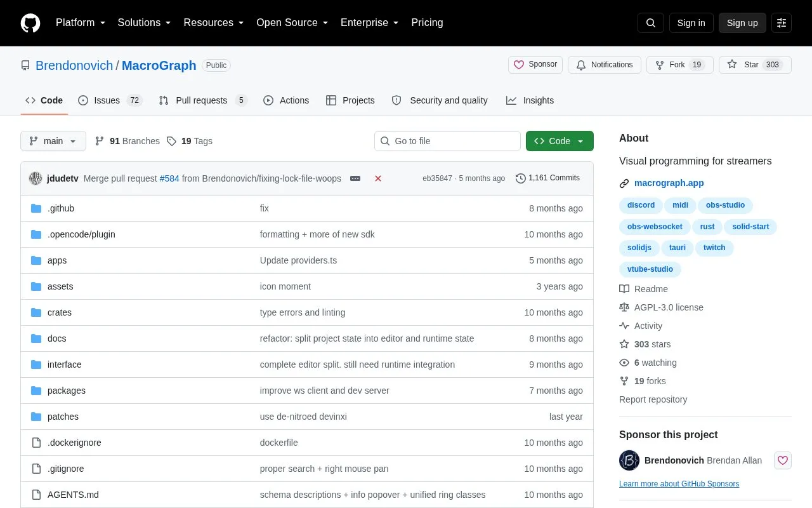Click the macrograph.app link icon
The width and height of the screenshot is (812, 508).
tap(624, 184)
